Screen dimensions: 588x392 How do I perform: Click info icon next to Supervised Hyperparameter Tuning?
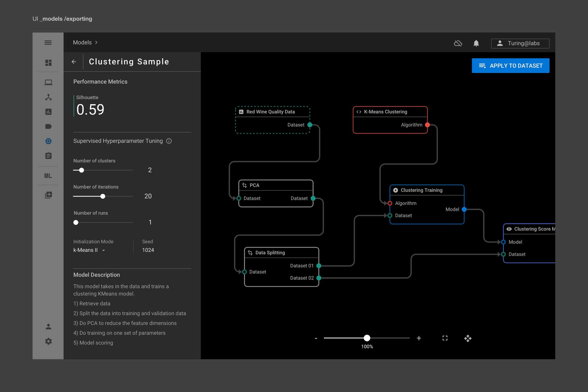click(169, 141)
